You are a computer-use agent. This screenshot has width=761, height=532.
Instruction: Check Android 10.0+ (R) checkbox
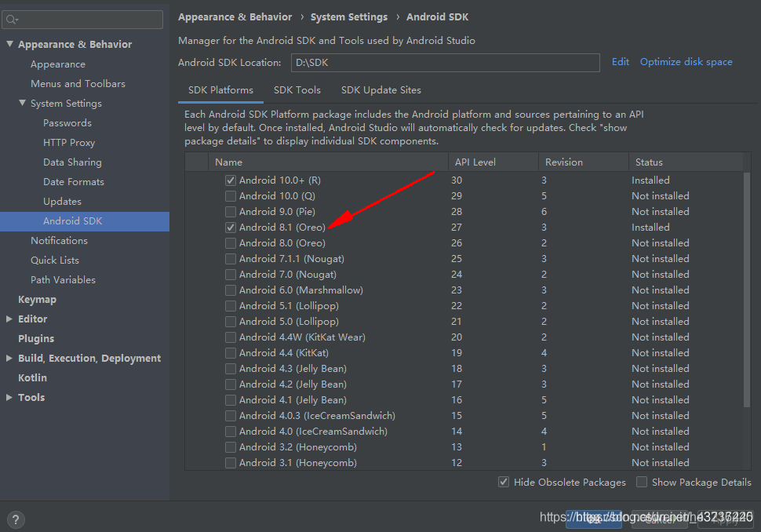point(231,180)
